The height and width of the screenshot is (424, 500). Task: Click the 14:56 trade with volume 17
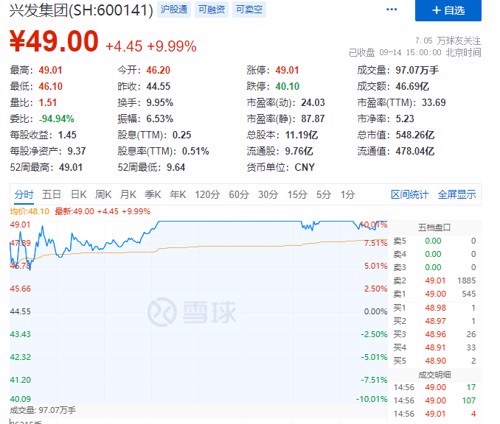point(435,387)
